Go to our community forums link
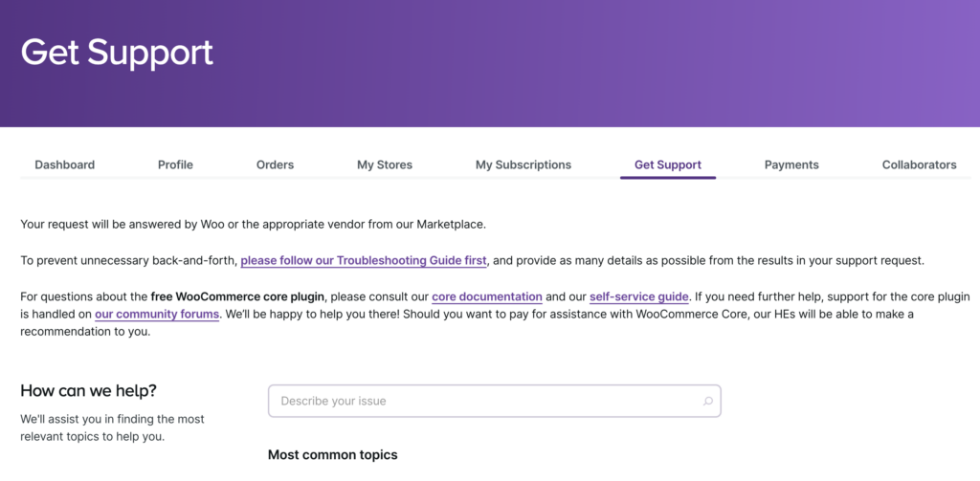 click(x=157, y=314)
